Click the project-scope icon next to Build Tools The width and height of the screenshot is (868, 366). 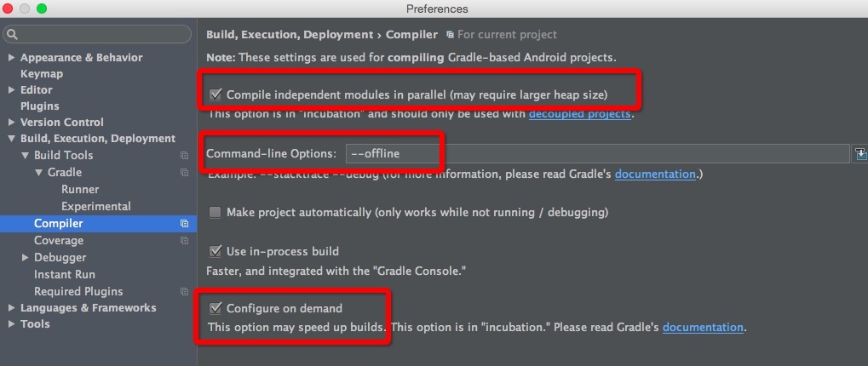click(184, 156)
